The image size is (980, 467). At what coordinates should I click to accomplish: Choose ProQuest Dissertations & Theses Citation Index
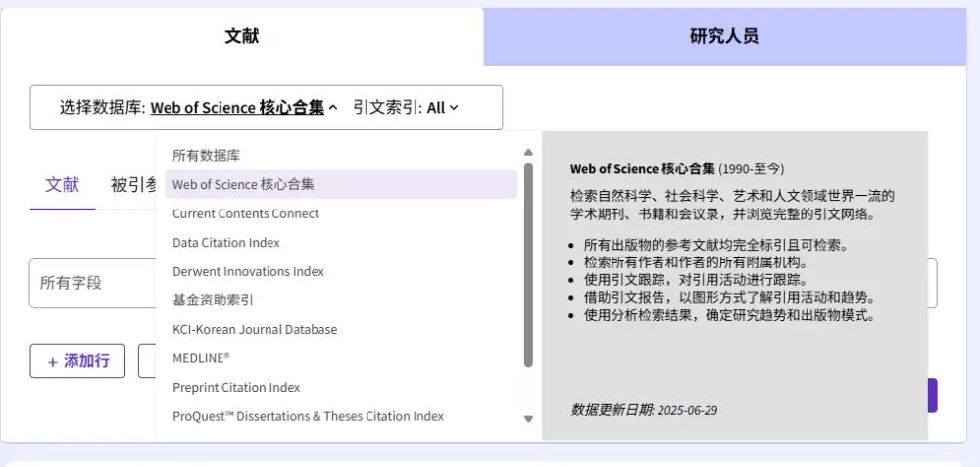click(341, 416)
